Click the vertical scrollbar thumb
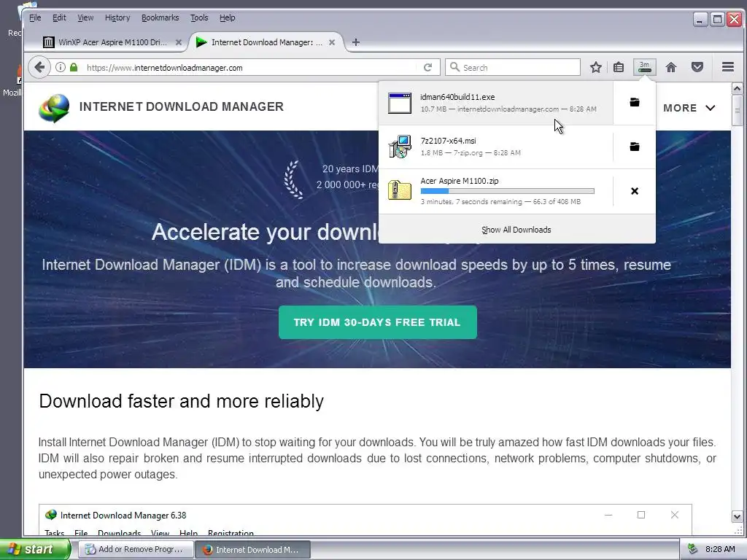Viewport: 747px width, 560px height. [737, 110]
